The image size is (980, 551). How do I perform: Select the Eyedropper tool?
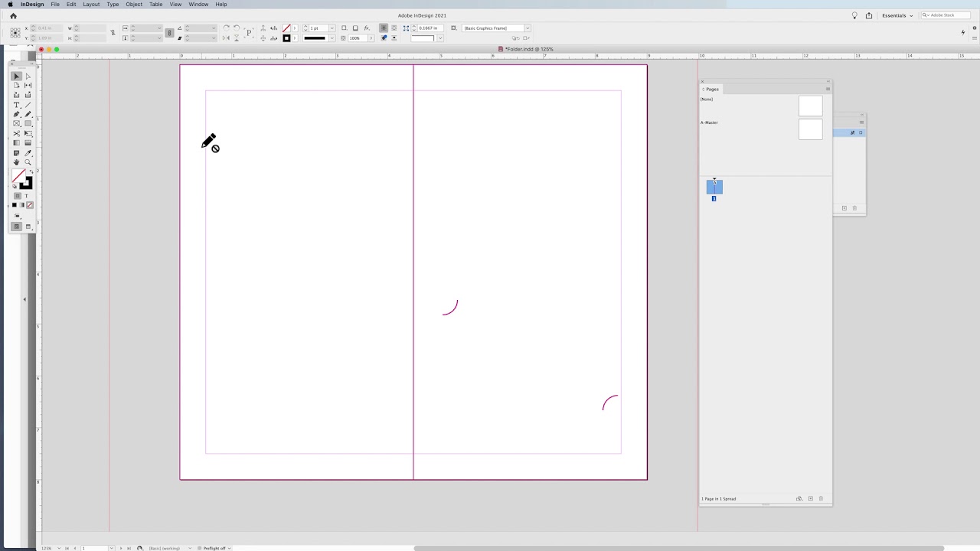(x=28, y=153)
